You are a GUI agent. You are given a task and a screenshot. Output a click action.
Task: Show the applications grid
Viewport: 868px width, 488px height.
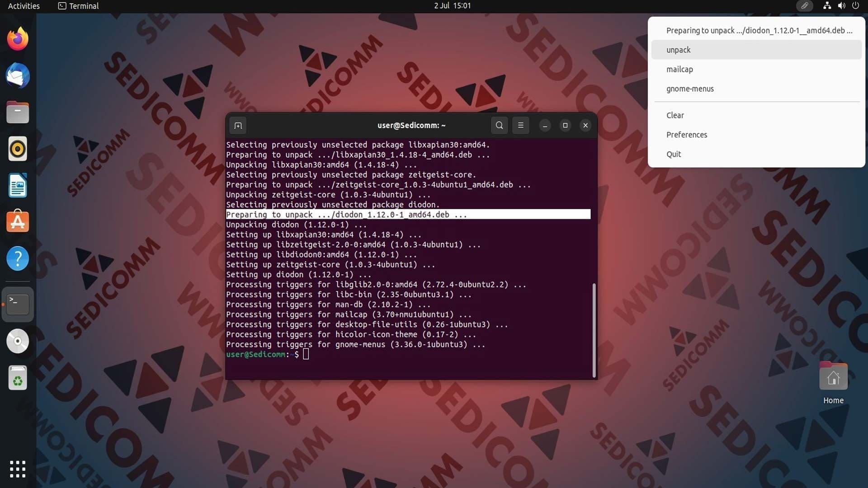click(18, 469)
